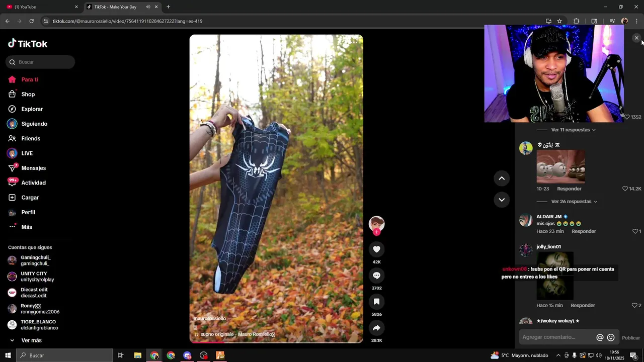Save the video with bookmark icon

pyautogui.click(x=376, y=301)
